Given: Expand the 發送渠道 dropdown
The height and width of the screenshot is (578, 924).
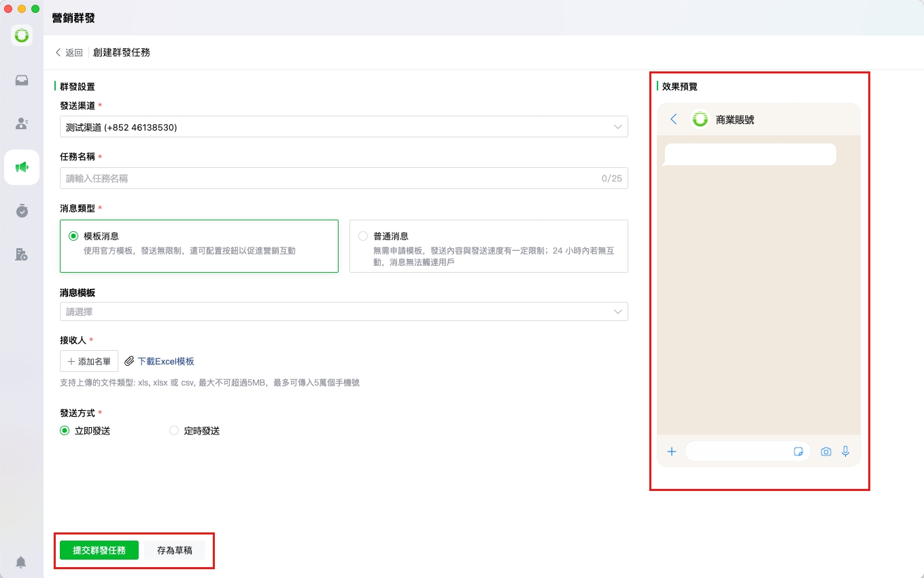Looking at the screenshot, I should pos(343,127).
